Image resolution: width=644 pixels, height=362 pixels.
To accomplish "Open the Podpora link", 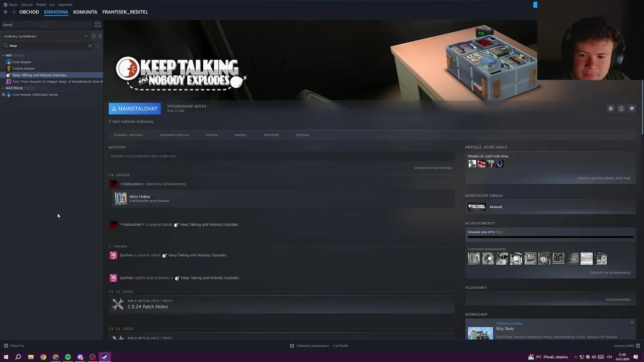I will [x=302, y=135].
